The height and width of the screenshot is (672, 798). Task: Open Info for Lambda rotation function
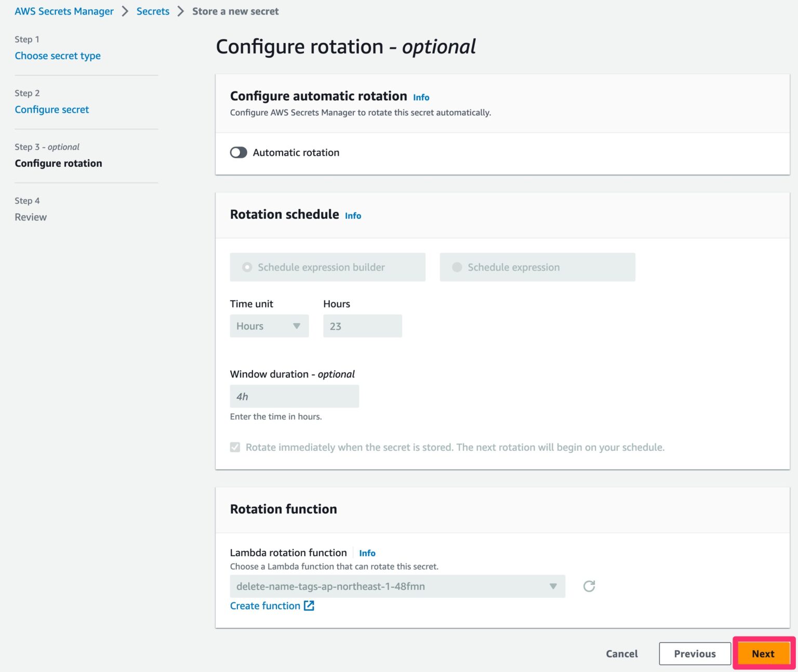[367, 553]
